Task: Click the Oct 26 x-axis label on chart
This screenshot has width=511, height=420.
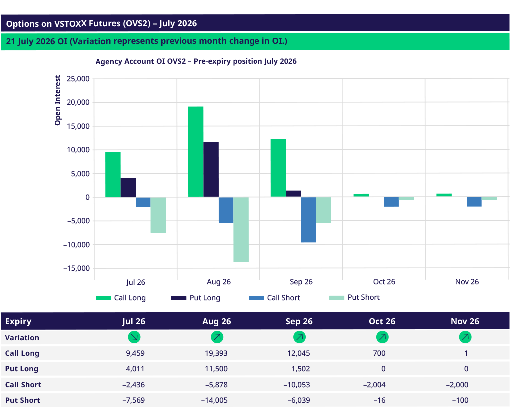Action: [x=384, y=282]
